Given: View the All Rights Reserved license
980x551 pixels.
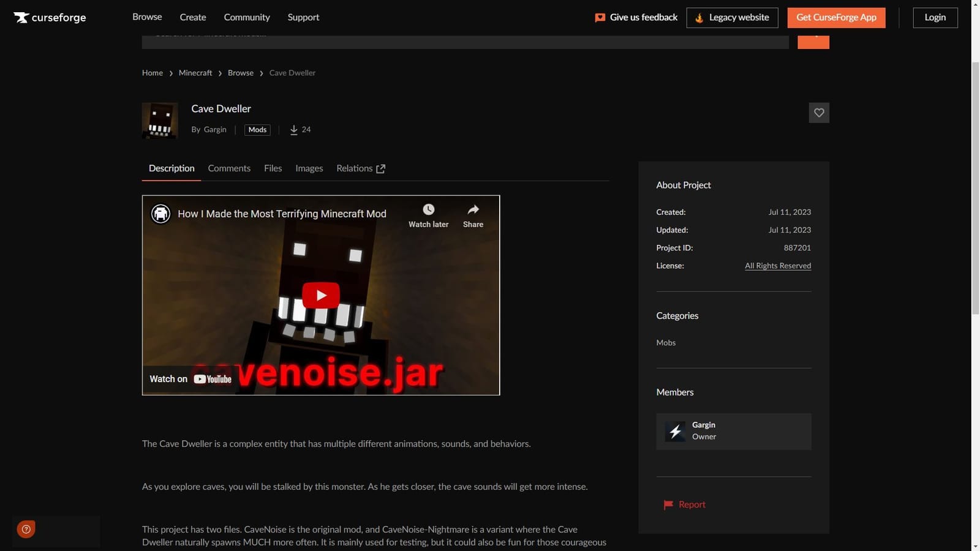Looking at the screenshot, I should click(777, 266).
